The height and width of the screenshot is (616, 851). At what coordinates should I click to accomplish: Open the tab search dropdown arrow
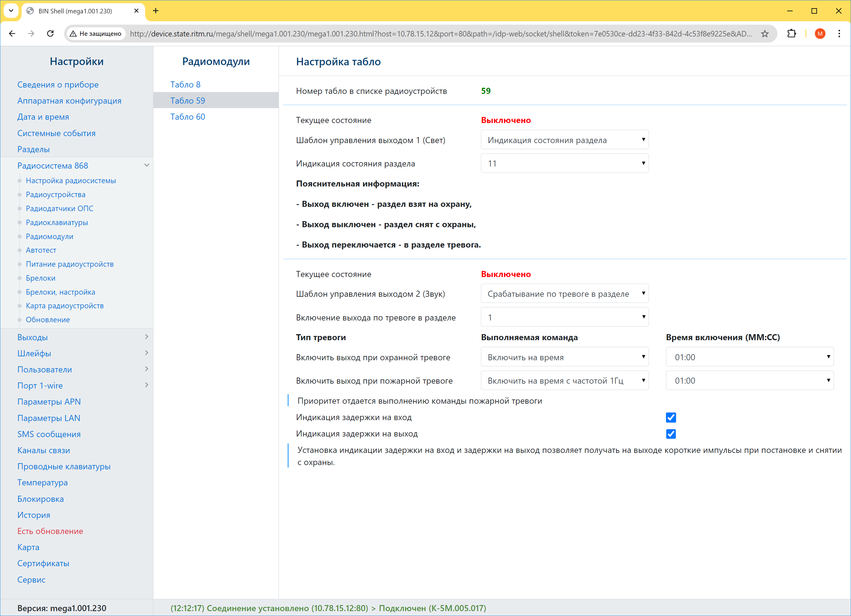point(11,11)
